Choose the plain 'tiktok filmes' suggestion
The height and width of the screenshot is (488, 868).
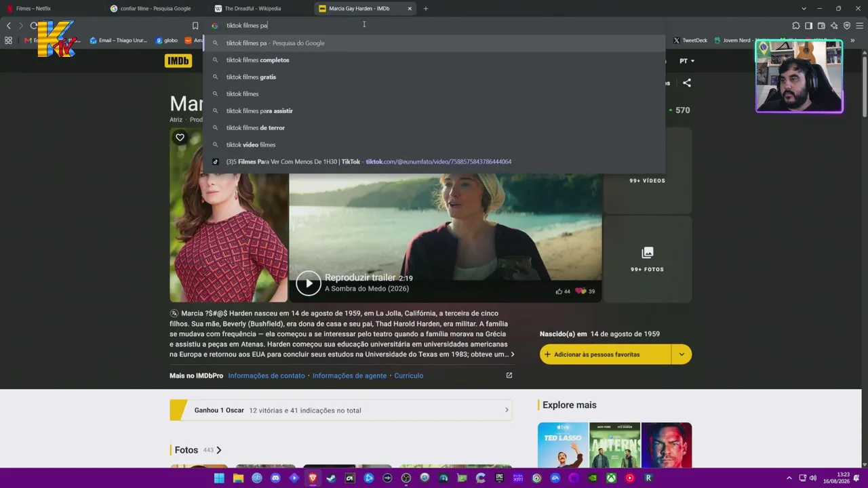[434, 94]
